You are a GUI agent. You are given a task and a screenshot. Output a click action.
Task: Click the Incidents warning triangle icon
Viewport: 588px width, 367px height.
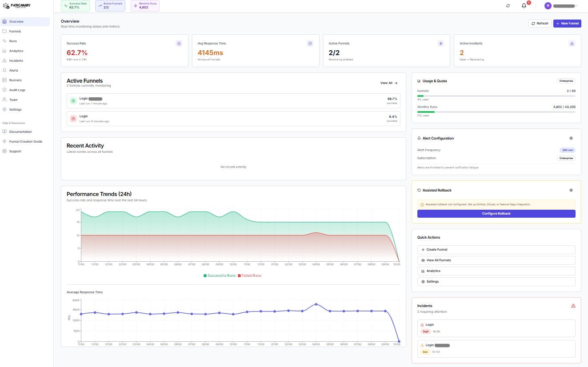tap(573, 306)
